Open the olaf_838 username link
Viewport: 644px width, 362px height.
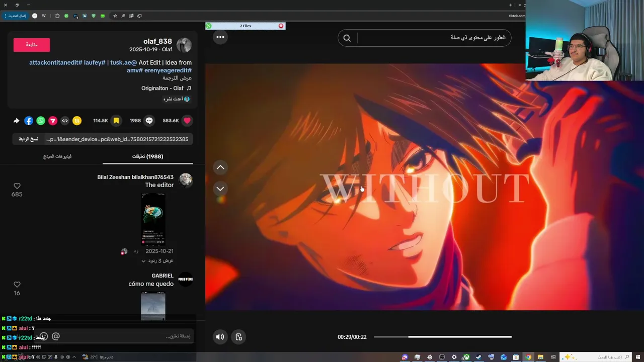[157, 41]
